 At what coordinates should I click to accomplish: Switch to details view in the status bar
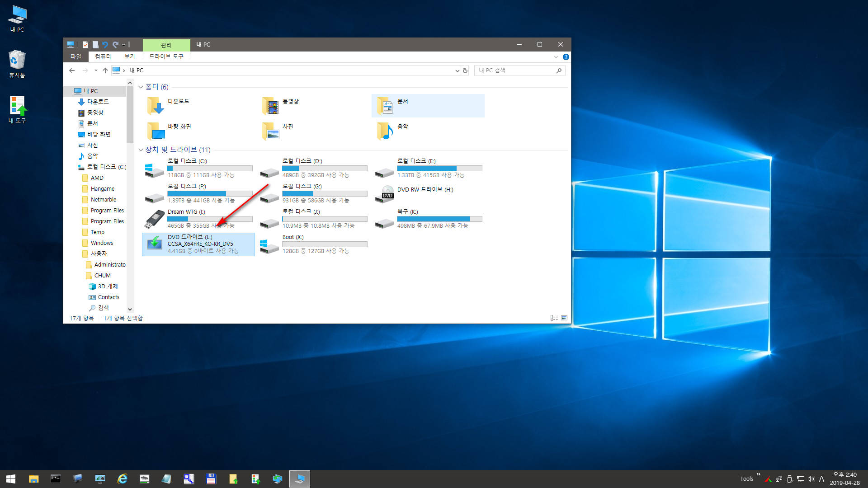[x=554, y=318]
